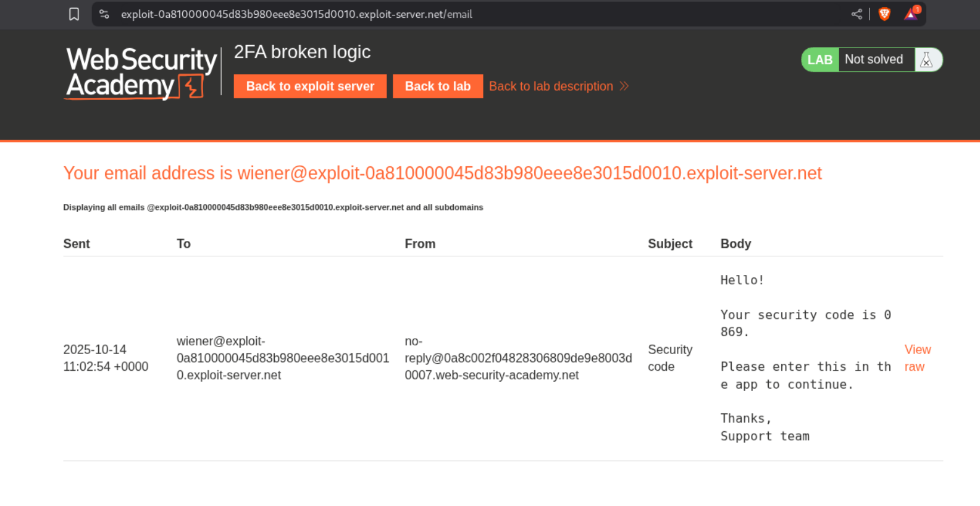This screenshot has height=506, width=980.
Task: Click the Sent column header
Action: coord(77,244)
